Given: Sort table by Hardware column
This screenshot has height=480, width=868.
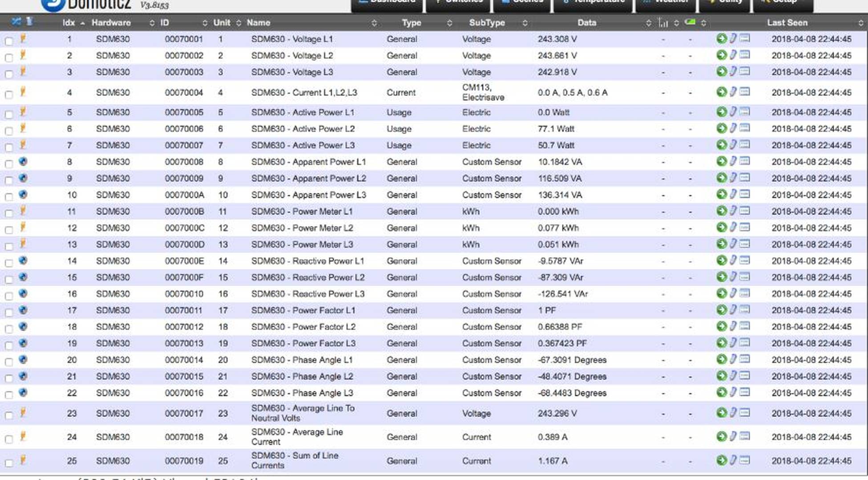Looking at the screenshot, I should tap(111, 23).
